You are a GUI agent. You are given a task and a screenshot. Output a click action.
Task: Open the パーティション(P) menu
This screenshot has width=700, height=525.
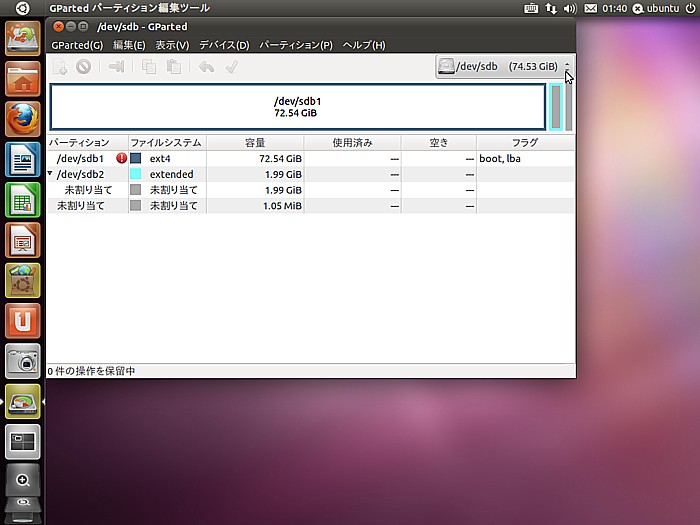coord(296,45)
